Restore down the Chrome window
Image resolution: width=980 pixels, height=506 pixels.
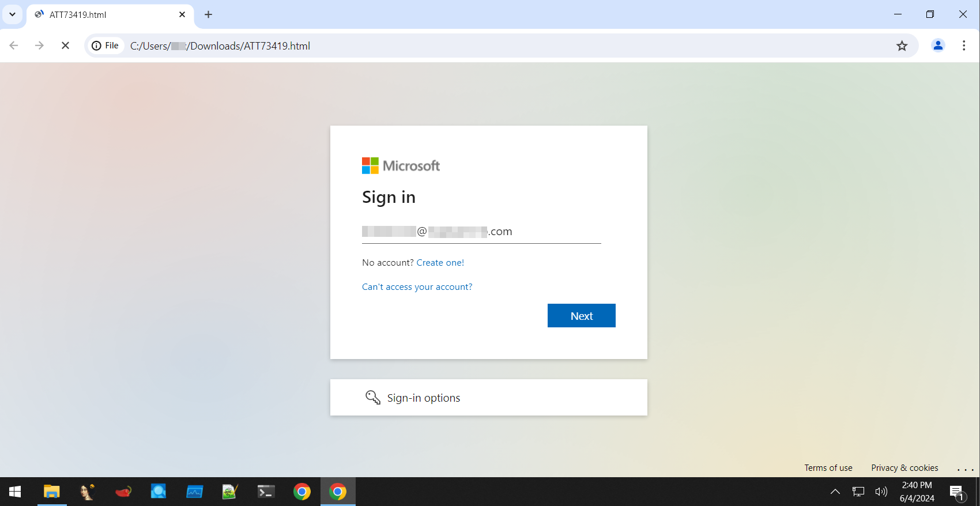click(930, 14)
